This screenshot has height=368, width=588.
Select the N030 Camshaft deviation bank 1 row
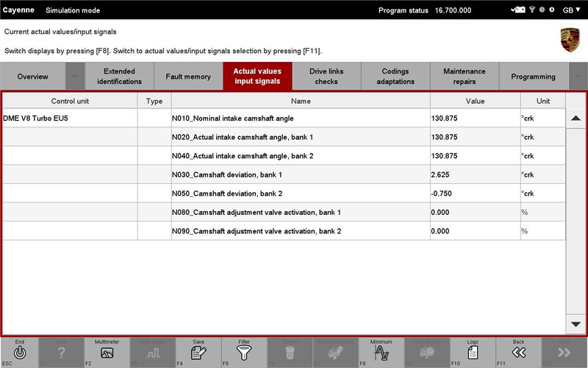coord(300,174)
